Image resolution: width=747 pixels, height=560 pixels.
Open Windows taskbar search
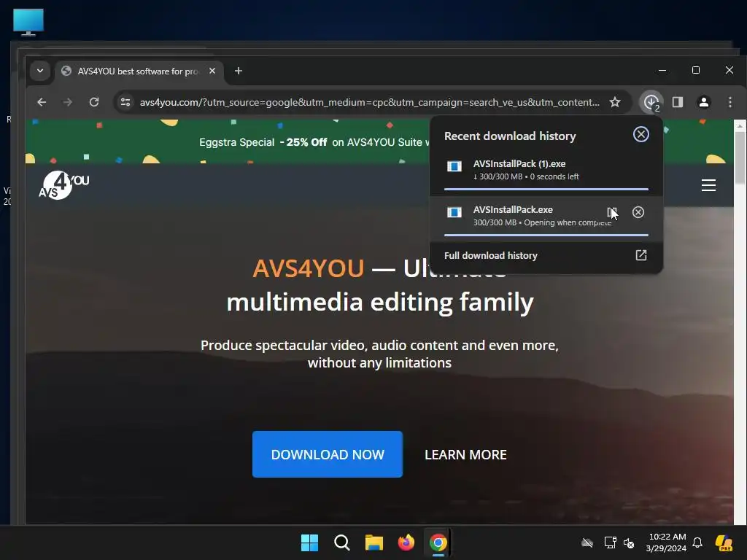[342, 542]
